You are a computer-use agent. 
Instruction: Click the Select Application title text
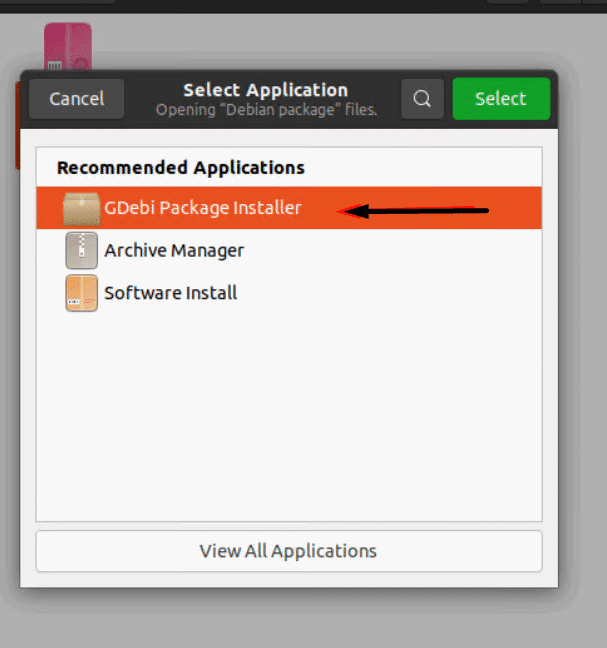coord(266,90)
